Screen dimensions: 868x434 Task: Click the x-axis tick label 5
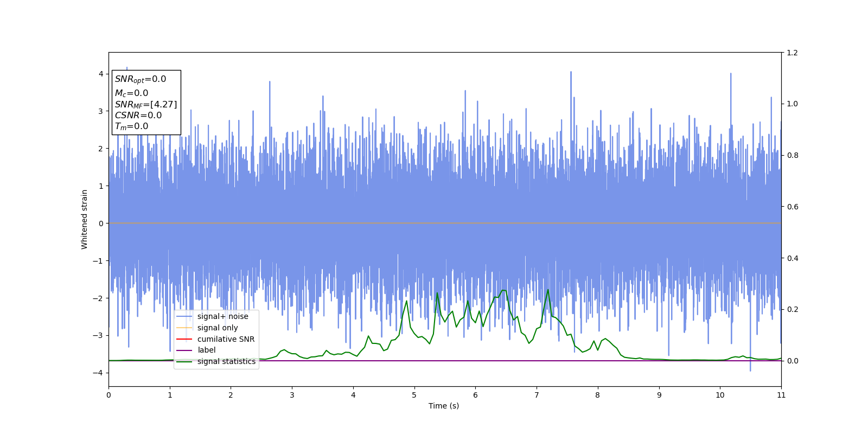[414, 395]
